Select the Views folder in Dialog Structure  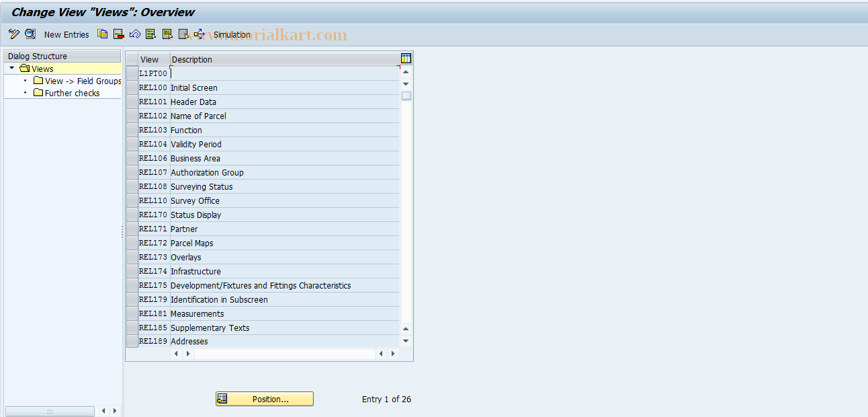(37, 69)
